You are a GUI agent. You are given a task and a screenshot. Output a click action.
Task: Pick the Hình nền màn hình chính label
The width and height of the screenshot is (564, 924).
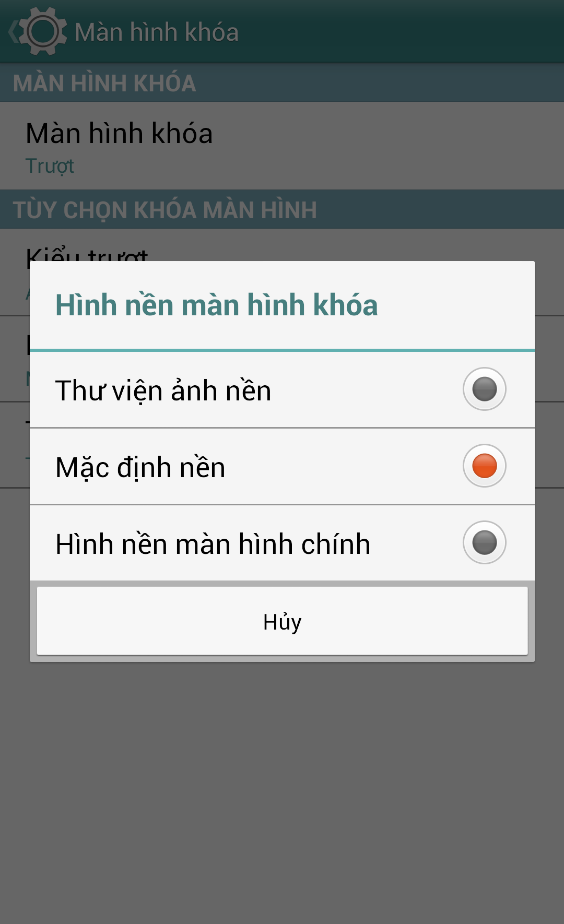point(213,544)
